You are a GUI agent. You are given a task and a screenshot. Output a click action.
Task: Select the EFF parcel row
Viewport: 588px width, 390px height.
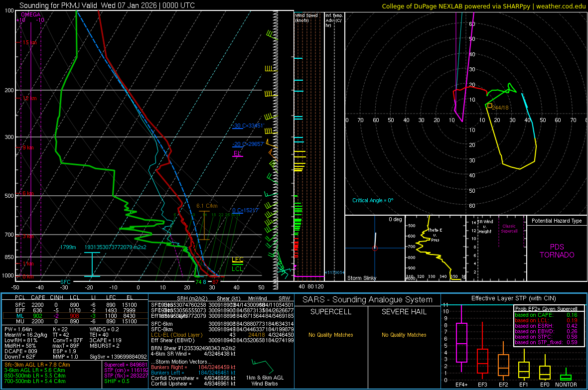[75, 310]
